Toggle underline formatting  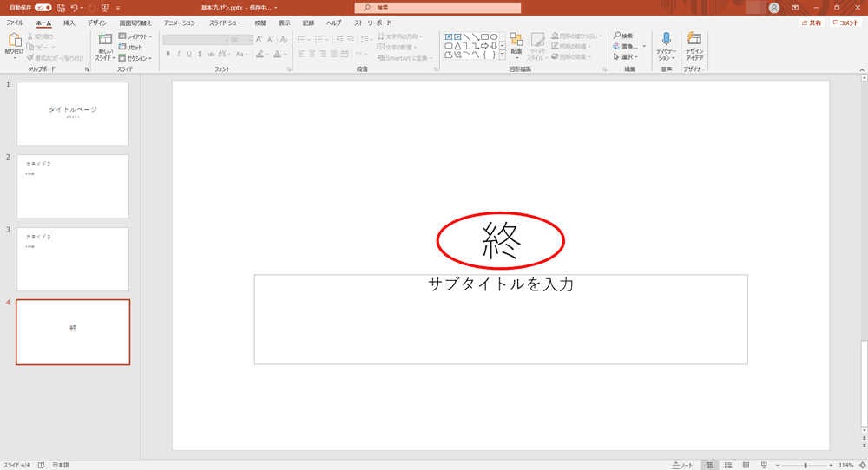tap(189, 54)
